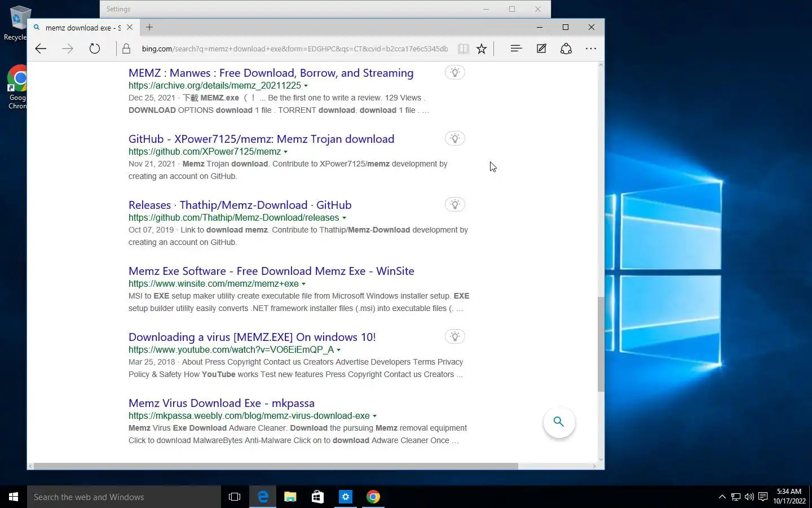Open Memz Exe Software WinSite link
Viewport: 812px width, 508px height.
[271, 271]
